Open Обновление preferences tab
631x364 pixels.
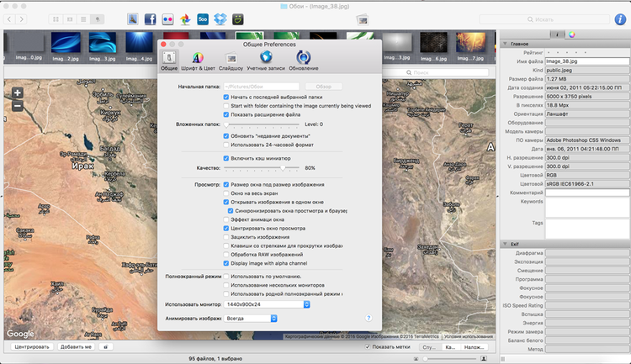pyautogui.click(x=304, y=61)
